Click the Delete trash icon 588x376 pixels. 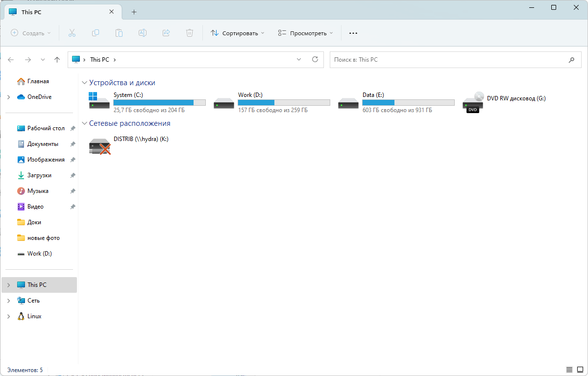click(x=190, y=33)
